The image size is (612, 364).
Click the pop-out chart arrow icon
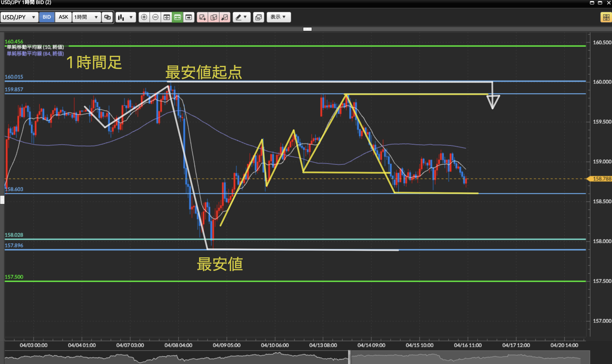point(225,17)
